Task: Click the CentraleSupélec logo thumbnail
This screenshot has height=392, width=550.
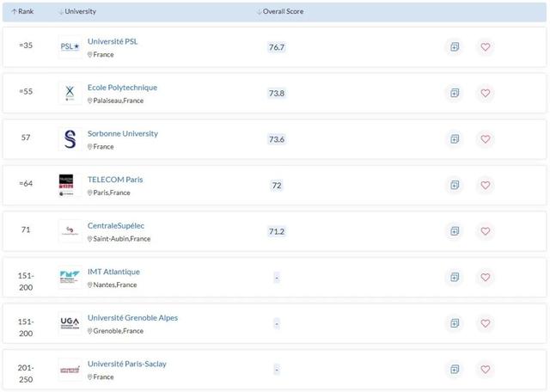Action: point(70,231)
